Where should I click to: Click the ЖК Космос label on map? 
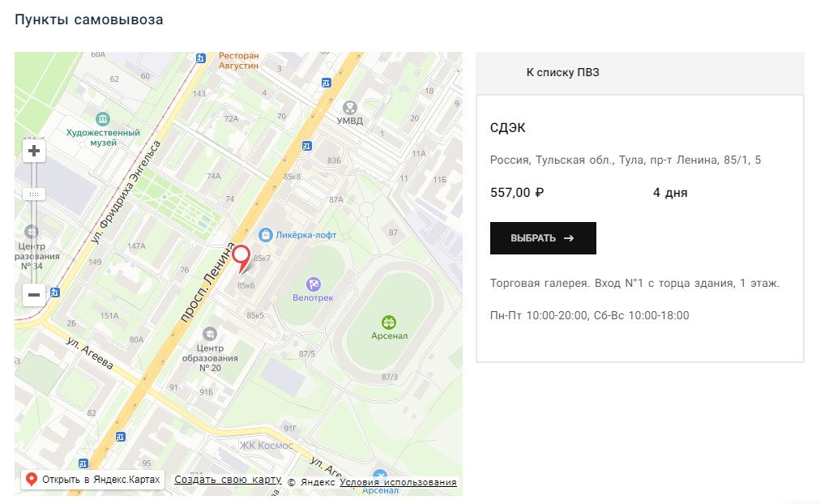click(266, 446)
